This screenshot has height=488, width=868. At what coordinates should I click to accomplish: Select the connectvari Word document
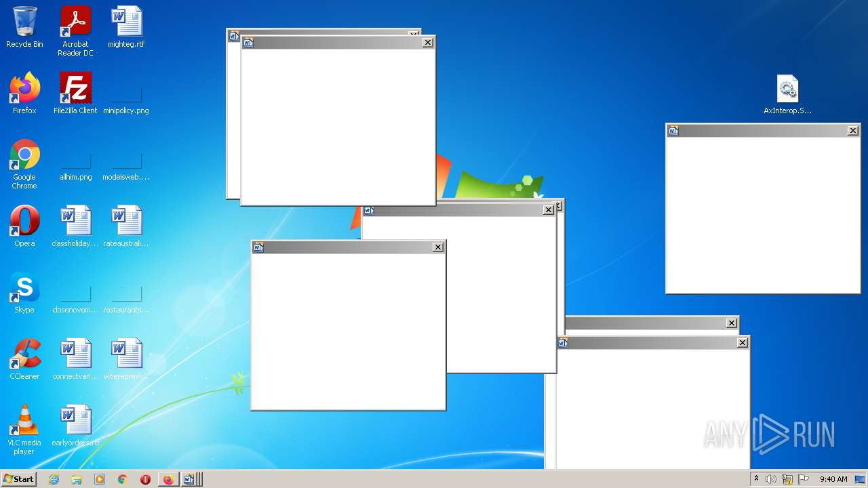(x=75, y=359)
